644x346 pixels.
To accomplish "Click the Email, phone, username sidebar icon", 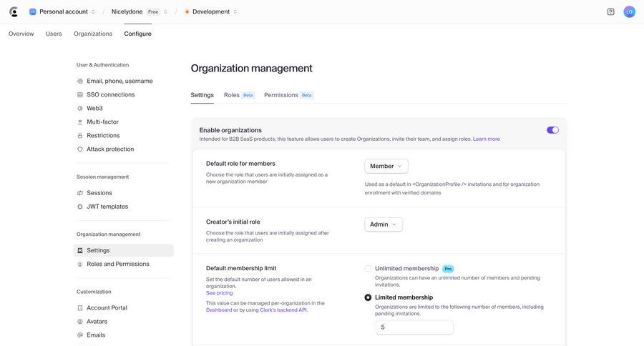I will [x=80, y=81].
